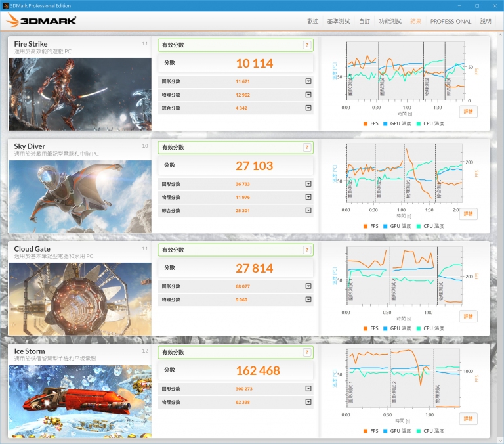Click the 3DMark title bar app icon

point(5,5)
